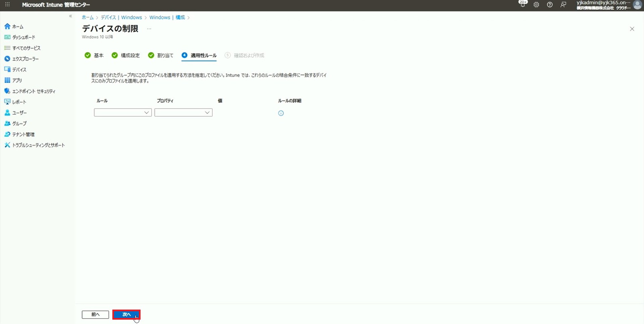644x324 pixels.
Task: Open the settings gear icon
Action: click(536, 5)
